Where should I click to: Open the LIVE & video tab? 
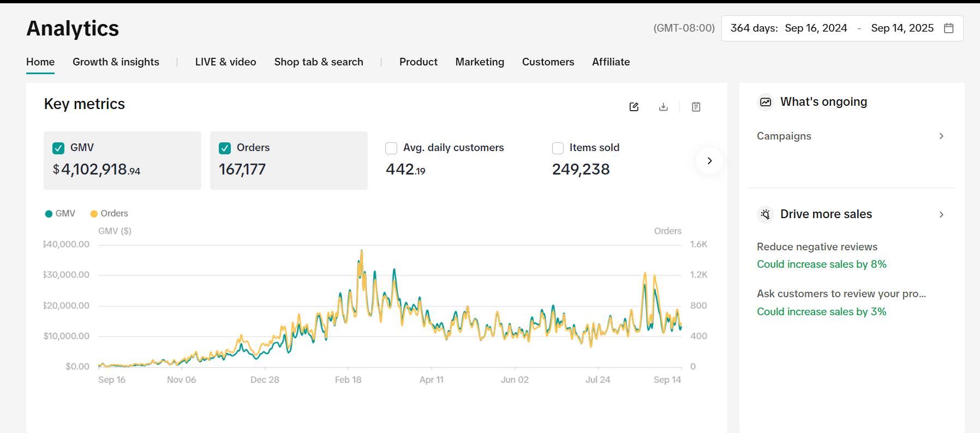click(225, 62)
